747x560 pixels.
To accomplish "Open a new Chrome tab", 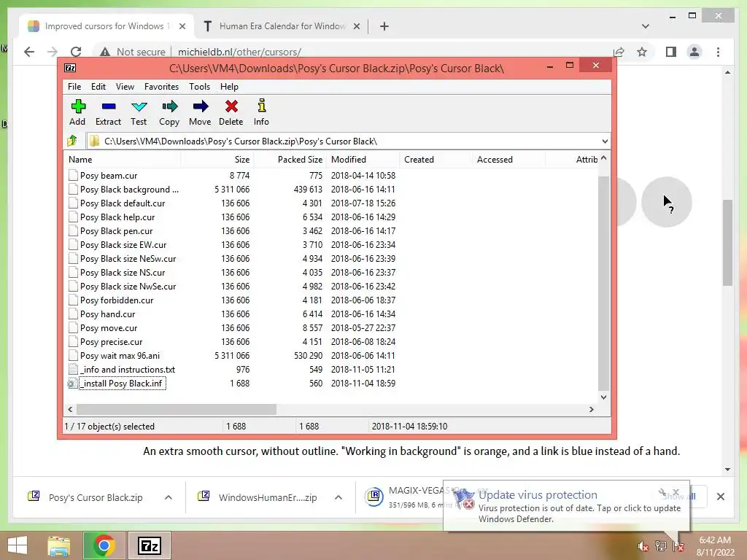I will (384, 26).
